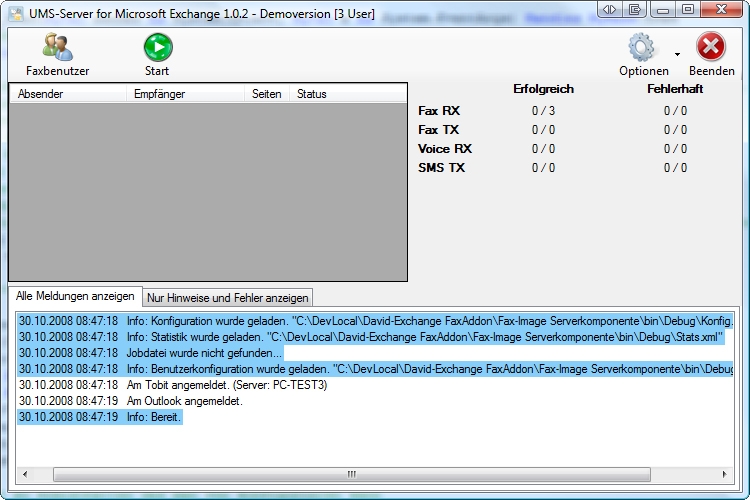
Task: Click the Fax RX Fehlerhaft value
Action: pos(675,111)
